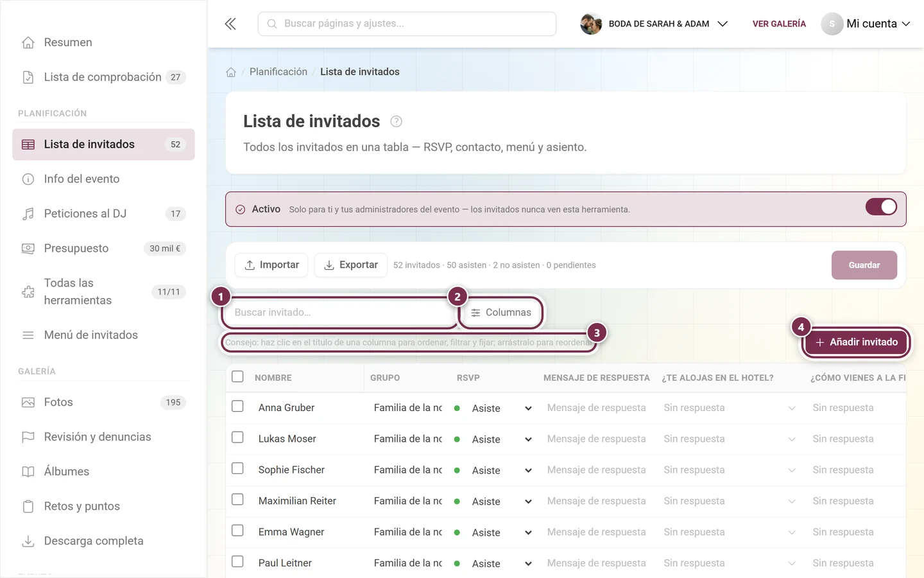Viewport: 924px width, 578px height.
Task: Check the select-all checkbox in table header
Action: 237,376
